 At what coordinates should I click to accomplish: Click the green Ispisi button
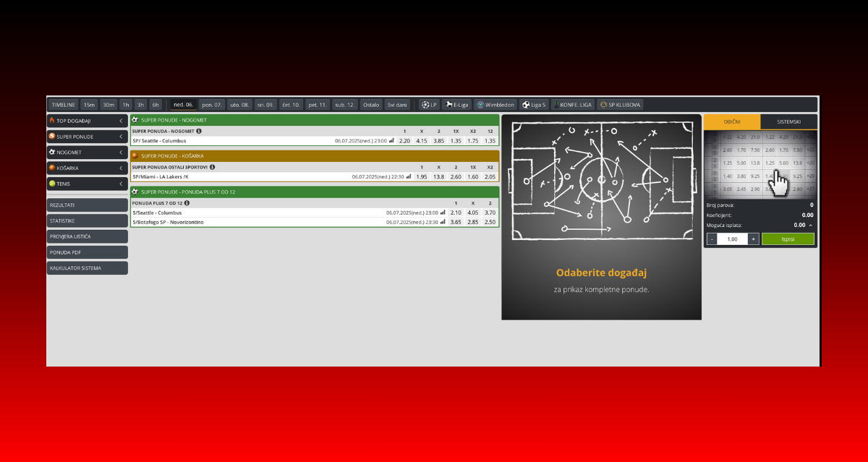[788, 239]
